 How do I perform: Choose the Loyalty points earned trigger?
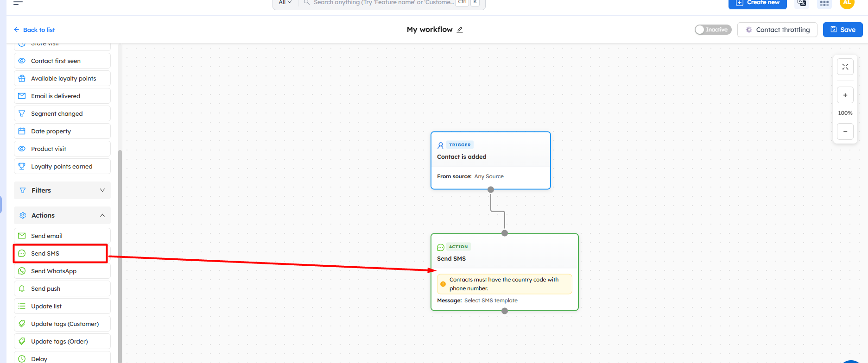tap(62, 167)
